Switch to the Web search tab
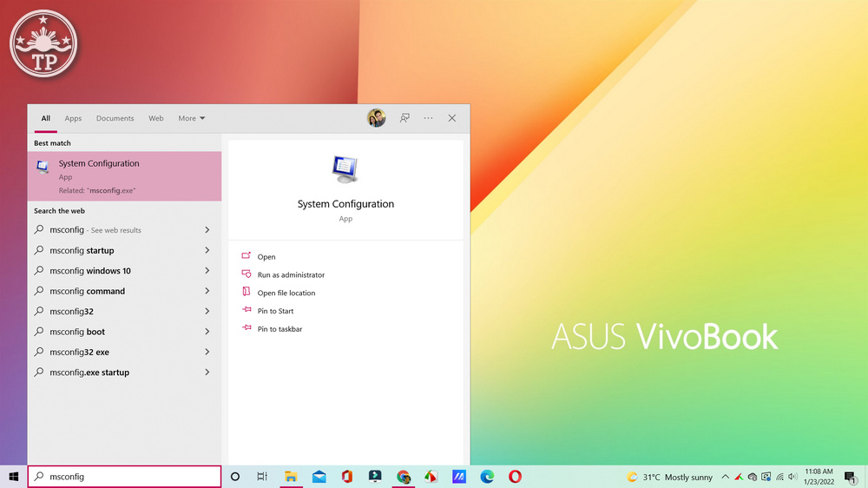This screenshot has width=868, height=488. tap(156, 118)
